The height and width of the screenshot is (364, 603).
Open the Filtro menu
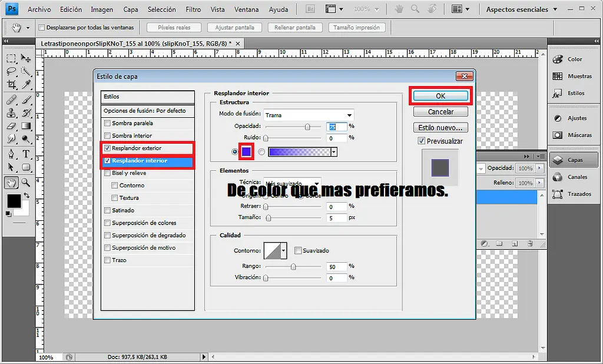tap(193, 9)
